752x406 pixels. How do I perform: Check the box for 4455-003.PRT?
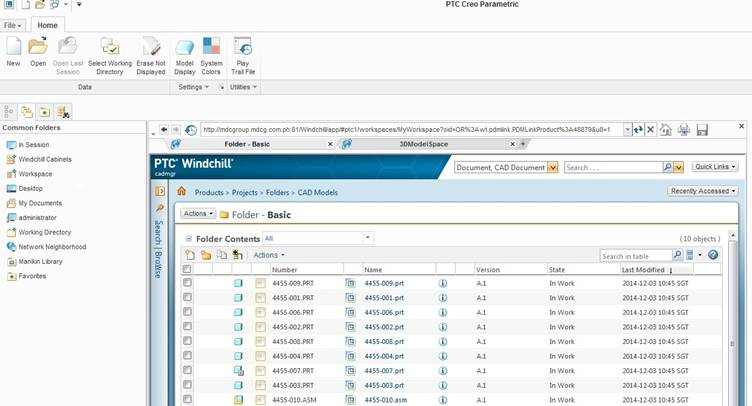(x=187, y=385)
